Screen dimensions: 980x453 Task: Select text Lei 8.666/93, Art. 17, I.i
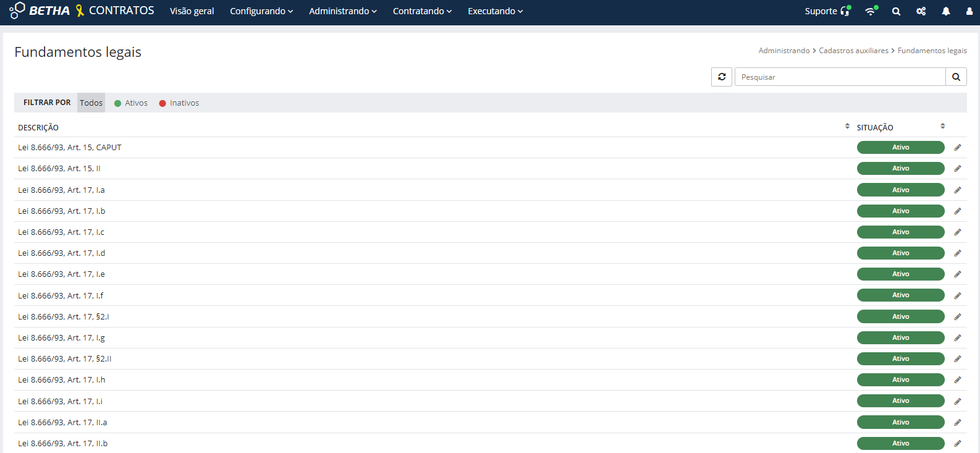point(61,401)
